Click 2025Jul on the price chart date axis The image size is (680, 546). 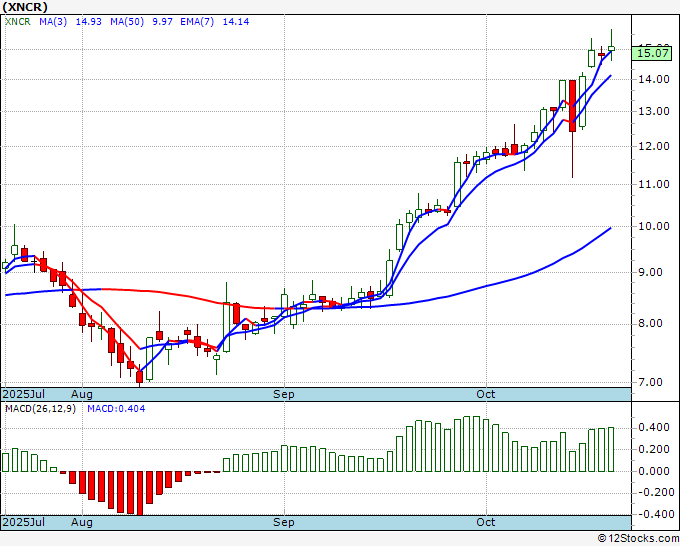point(24,394)
